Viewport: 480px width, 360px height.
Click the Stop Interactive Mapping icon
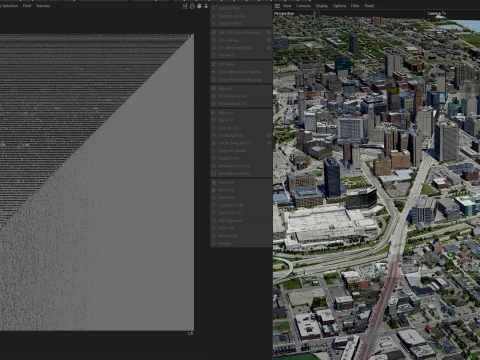tap(214, 80)
